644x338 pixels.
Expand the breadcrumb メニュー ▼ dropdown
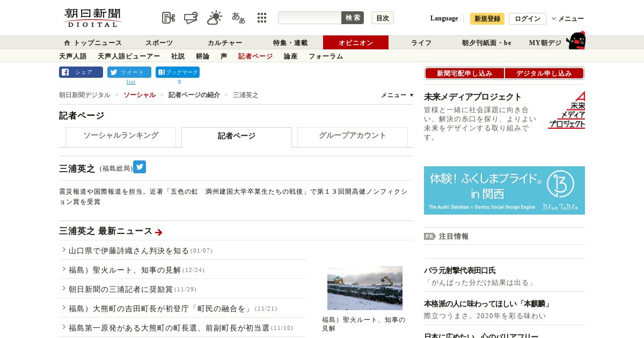point(397,95)
